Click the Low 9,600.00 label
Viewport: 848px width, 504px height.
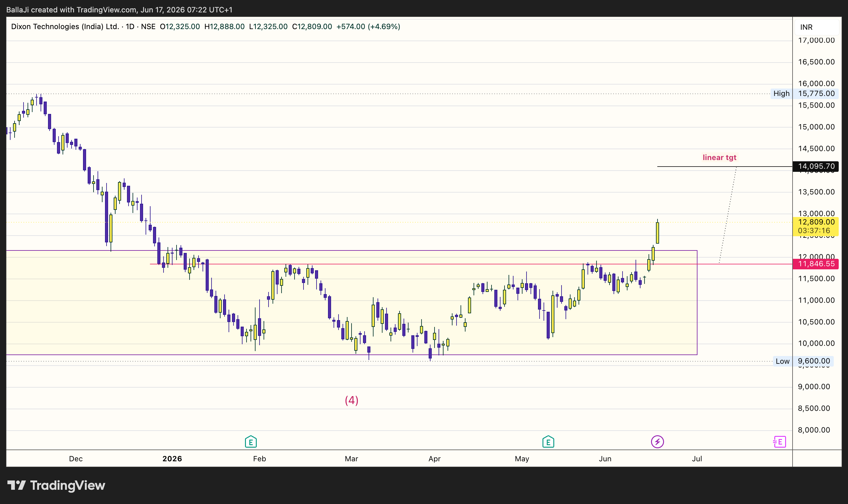click(803, 361)
